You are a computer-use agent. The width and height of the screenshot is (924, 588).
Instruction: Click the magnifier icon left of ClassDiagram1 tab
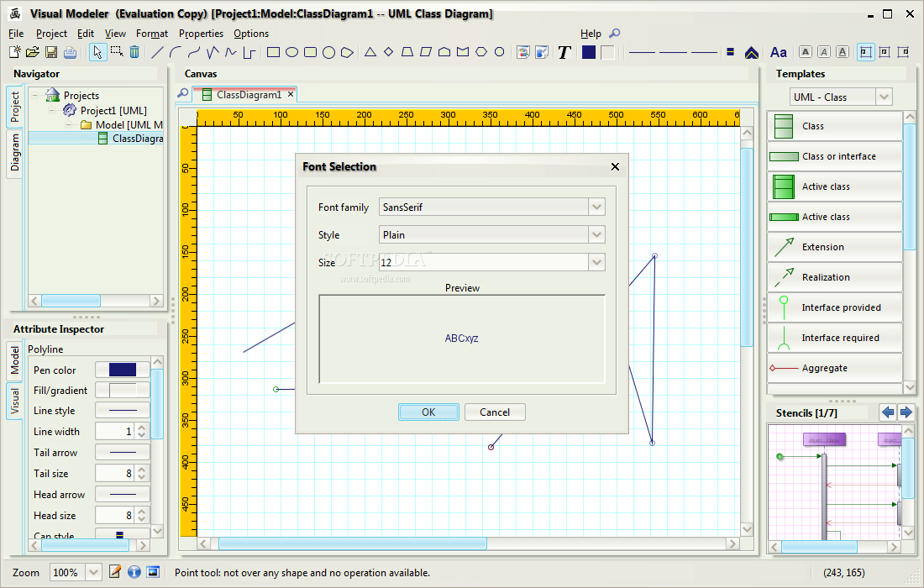(183, 93)
